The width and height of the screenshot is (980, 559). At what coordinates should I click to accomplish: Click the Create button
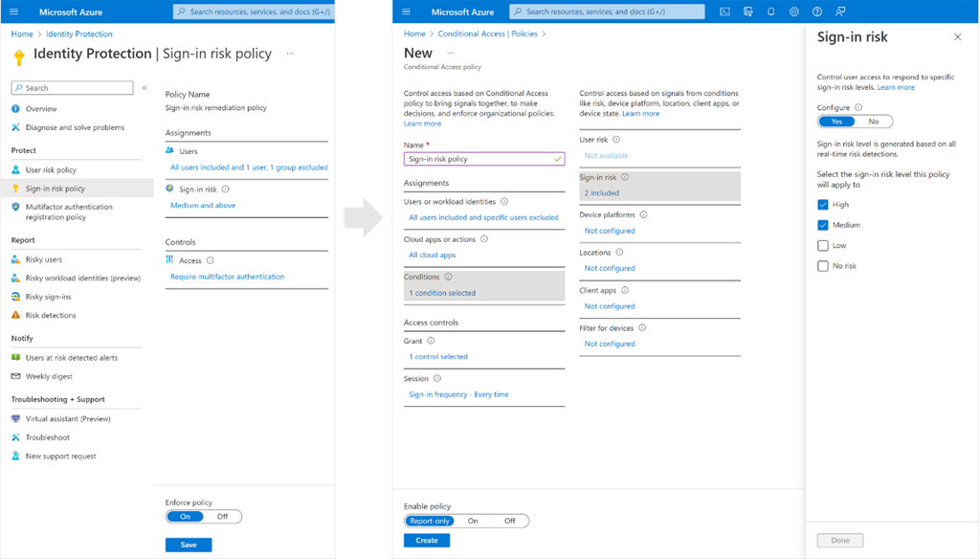point(427,541)
